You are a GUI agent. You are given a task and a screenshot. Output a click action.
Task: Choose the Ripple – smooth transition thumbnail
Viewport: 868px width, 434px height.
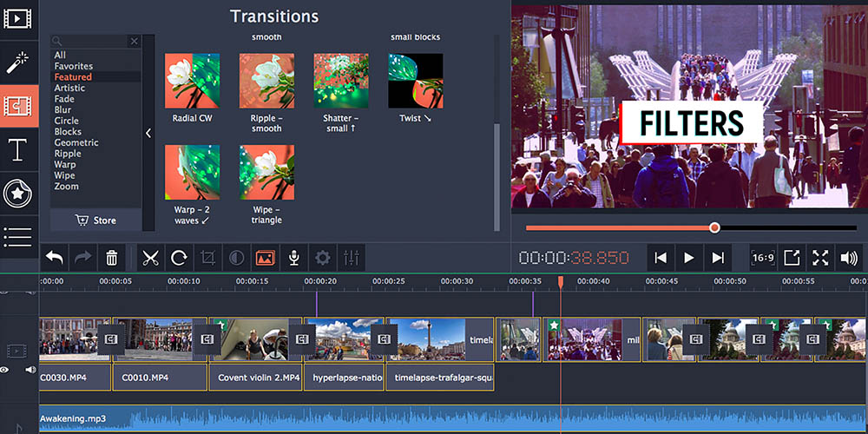(x=266, y=81)
